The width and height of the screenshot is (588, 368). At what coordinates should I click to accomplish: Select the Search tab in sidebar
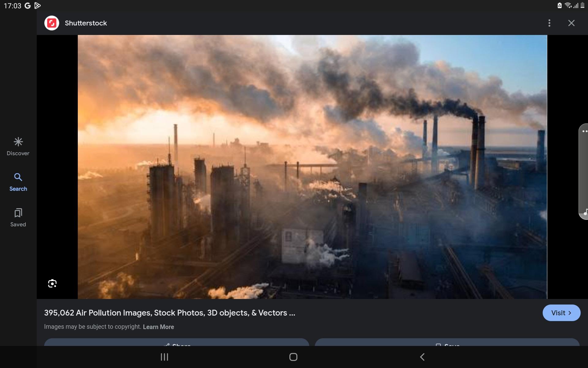coord(18,182)
